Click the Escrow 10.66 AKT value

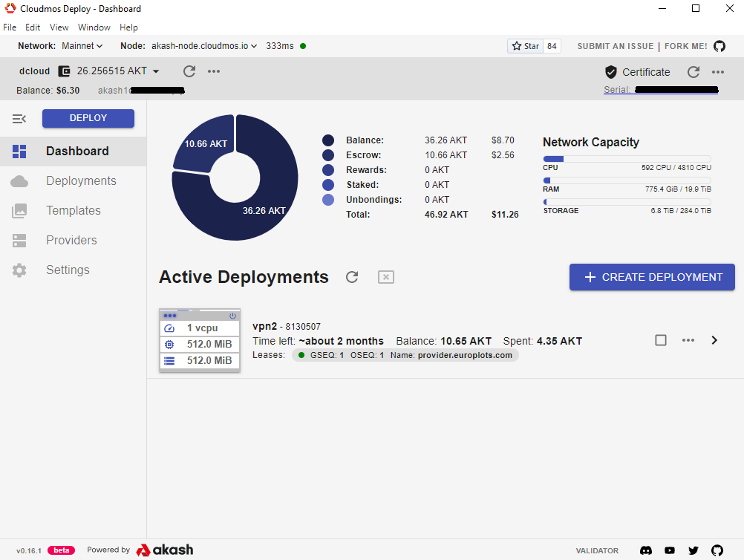point(446,155)
